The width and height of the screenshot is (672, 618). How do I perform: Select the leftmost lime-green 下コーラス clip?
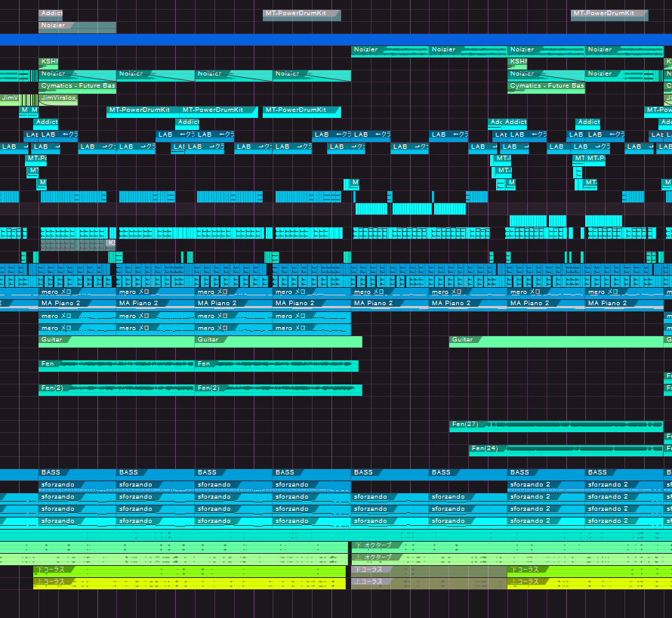(190, 572)
